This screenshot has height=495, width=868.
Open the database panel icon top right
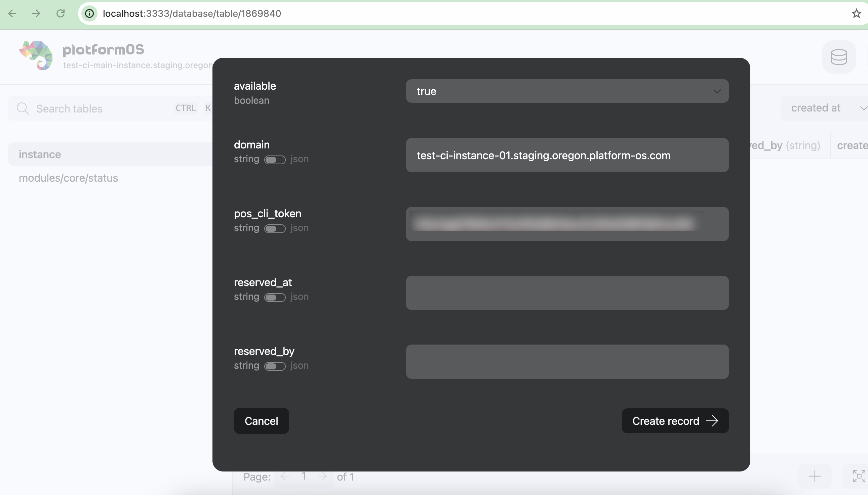838,56
